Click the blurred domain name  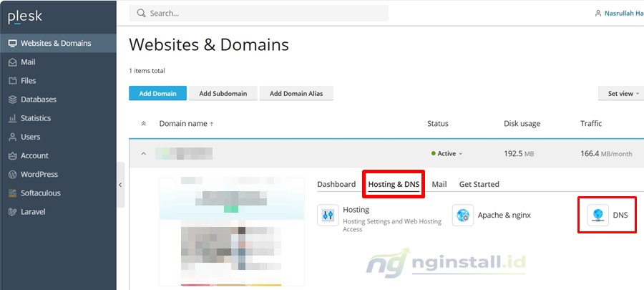(x=184, y=154)
